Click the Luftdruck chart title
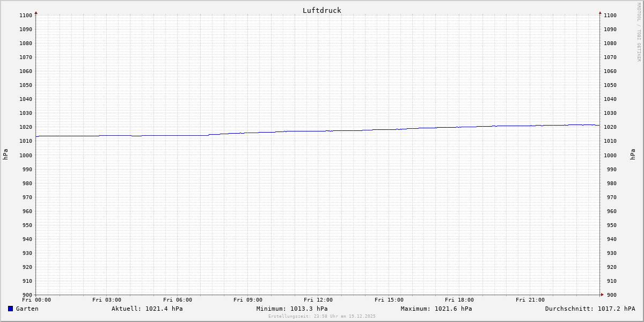 click(321, 10)
